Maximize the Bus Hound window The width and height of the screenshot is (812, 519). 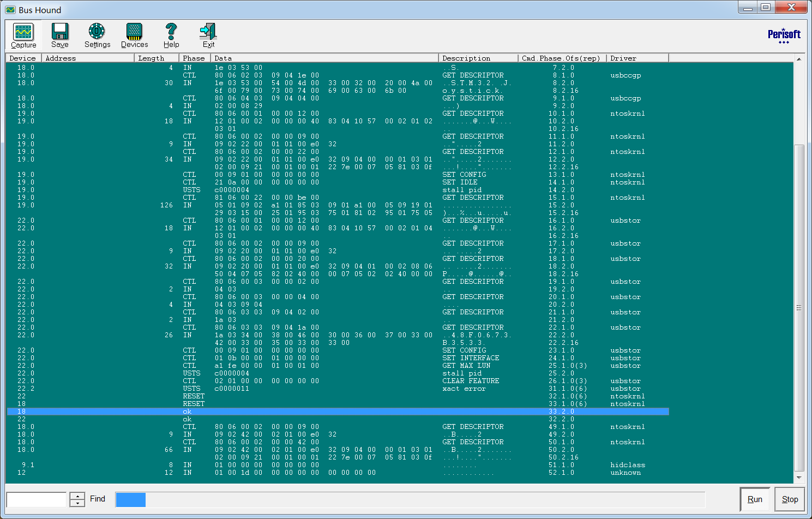click(x=766, y=8)
